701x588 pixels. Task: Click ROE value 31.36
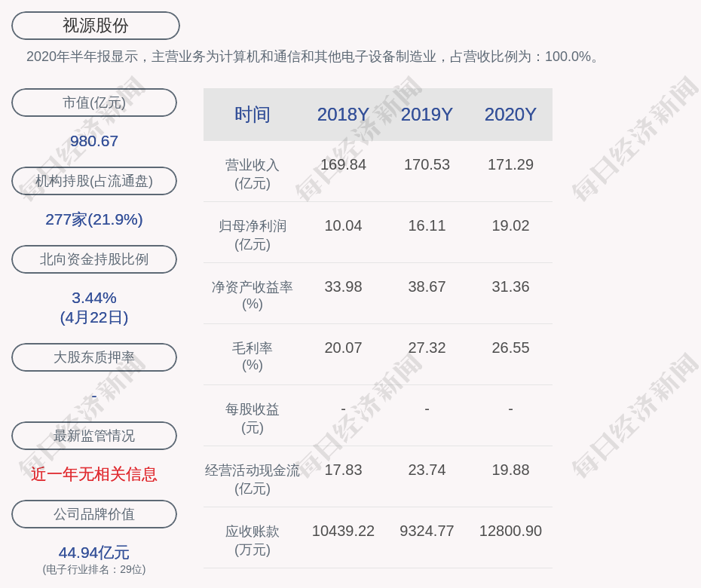510,286
